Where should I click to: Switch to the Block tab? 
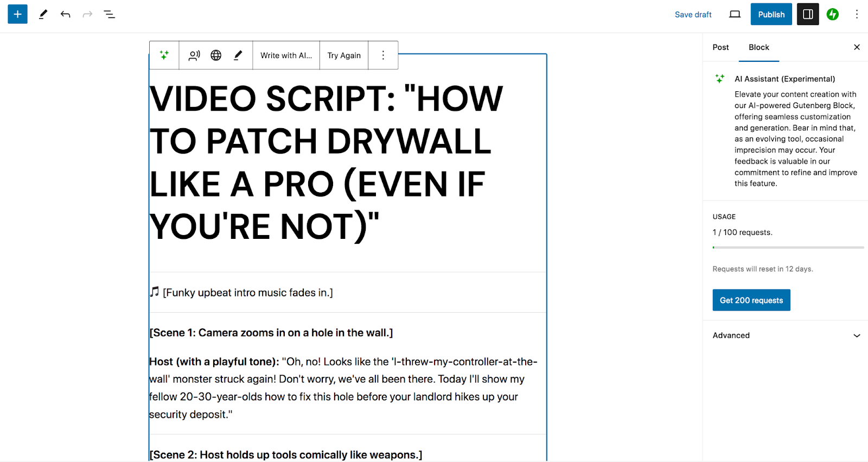[x=758, y=47]
